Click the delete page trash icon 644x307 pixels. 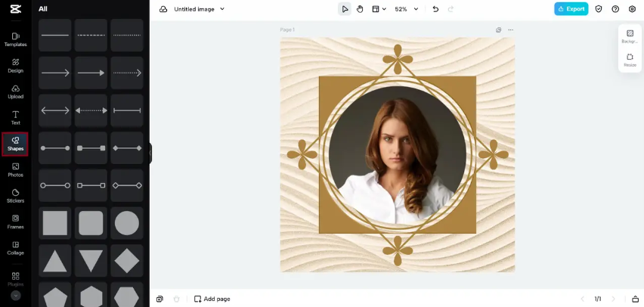177,299
